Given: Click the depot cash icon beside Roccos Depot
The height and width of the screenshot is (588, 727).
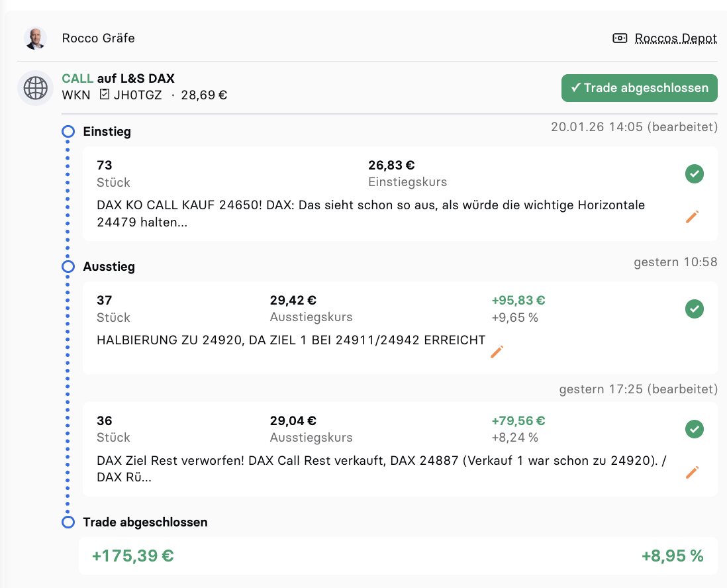Looking at the screenshot, I should (620, 38).
